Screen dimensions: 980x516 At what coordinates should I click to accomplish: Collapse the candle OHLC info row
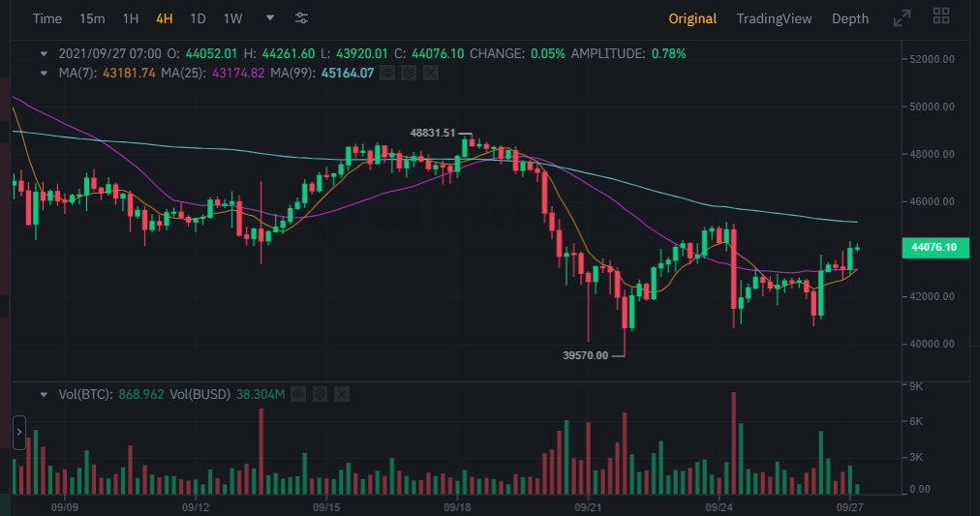[44, 53]
